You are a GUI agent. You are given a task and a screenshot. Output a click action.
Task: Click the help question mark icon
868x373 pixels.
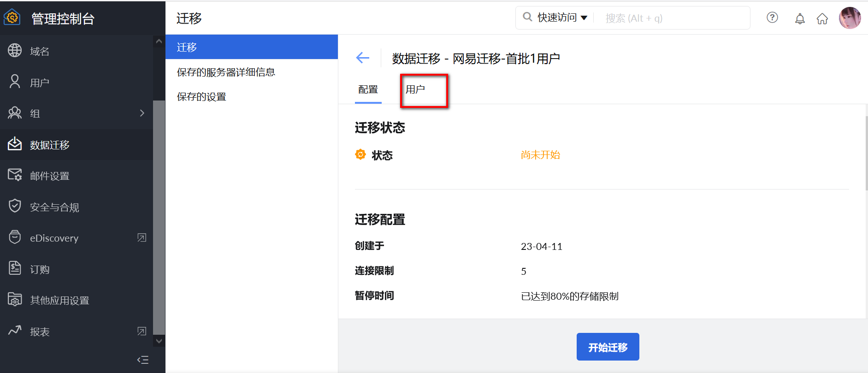(x=772, y=18)
